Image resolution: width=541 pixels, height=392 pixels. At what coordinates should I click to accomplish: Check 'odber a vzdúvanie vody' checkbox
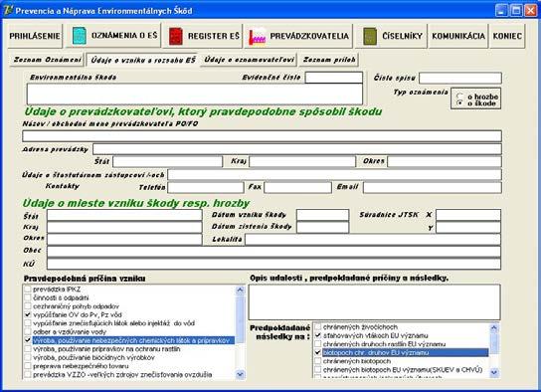(28, 331)
